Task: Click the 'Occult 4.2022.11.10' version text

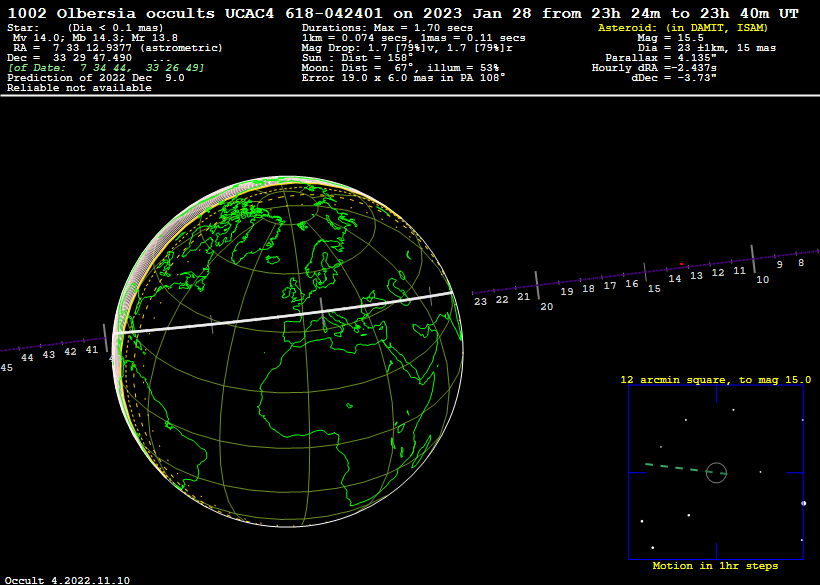Action: [x=67, y=581]
